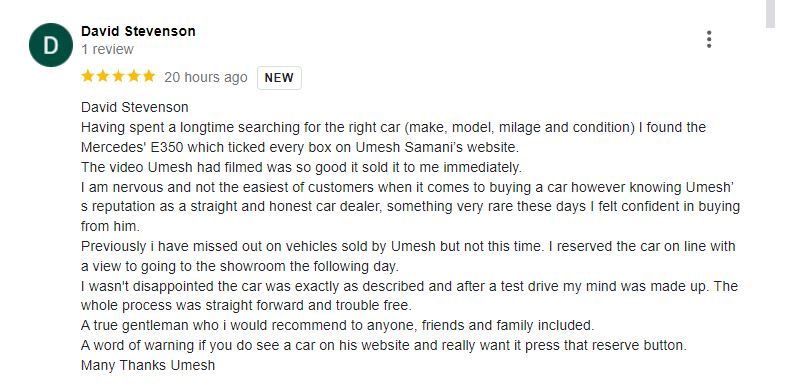This screenshot has width=801, height=384.
Task: Click the green D profile avatar
Action: pos(51,45)
